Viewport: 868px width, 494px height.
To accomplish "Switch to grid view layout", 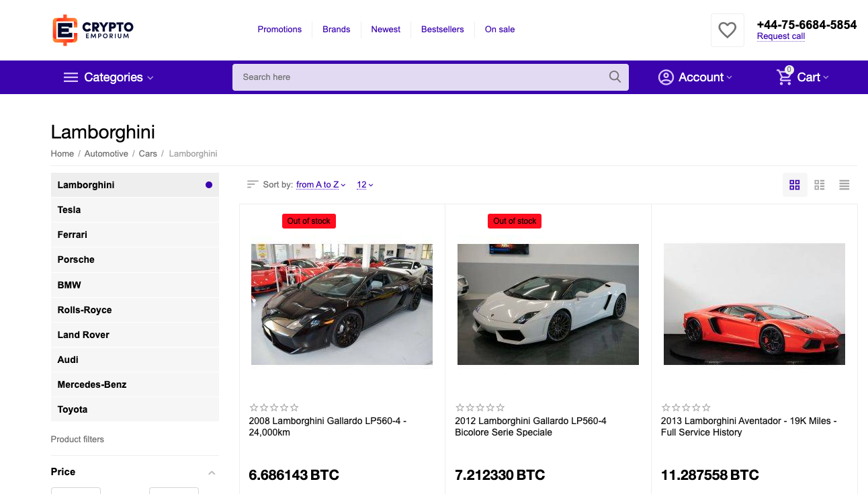I will (x=795, y=185).
